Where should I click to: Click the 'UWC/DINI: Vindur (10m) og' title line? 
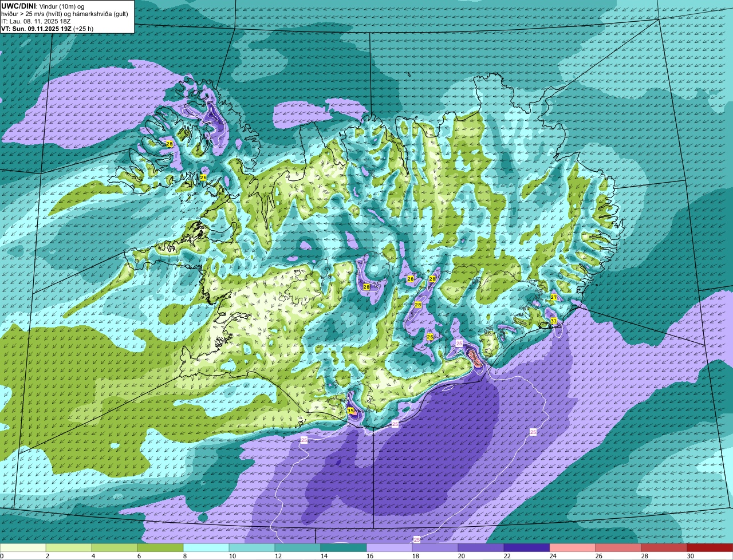pyautogui.click(x=43, y=6)
